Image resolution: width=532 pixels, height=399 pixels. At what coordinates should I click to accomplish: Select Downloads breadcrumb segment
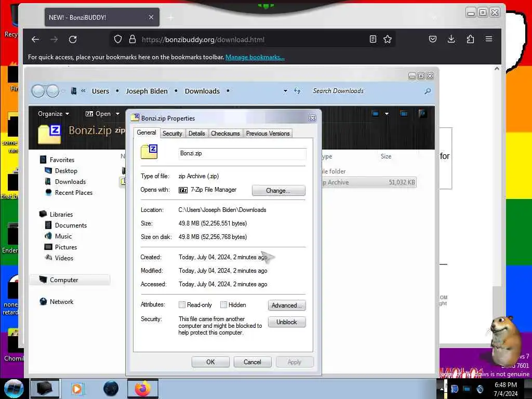[202, 91]
